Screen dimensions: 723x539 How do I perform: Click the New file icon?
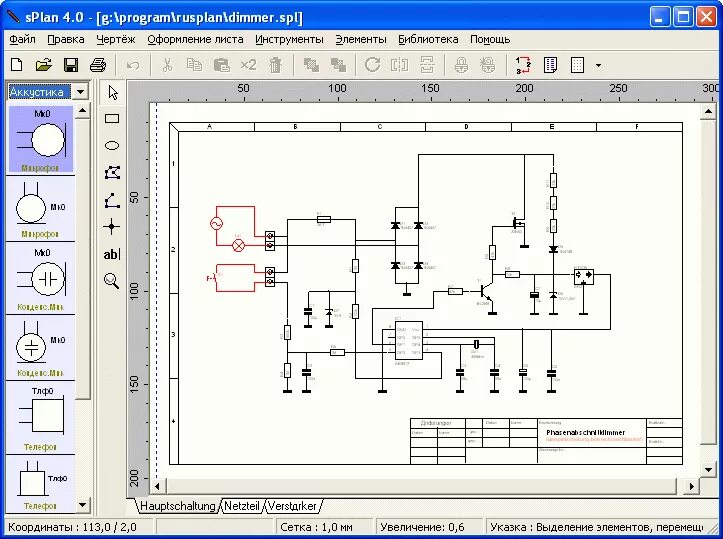pos(16,65)
